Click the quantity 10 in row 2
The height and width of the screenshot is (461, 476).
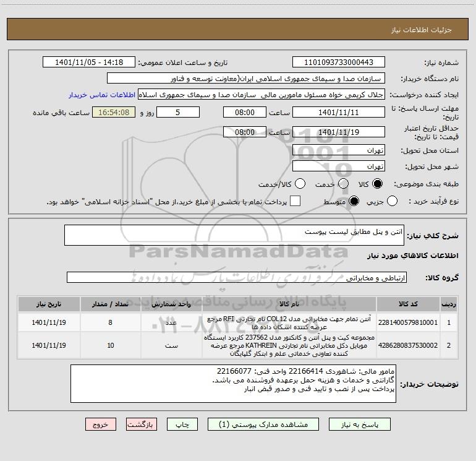(x=111, y=345)
